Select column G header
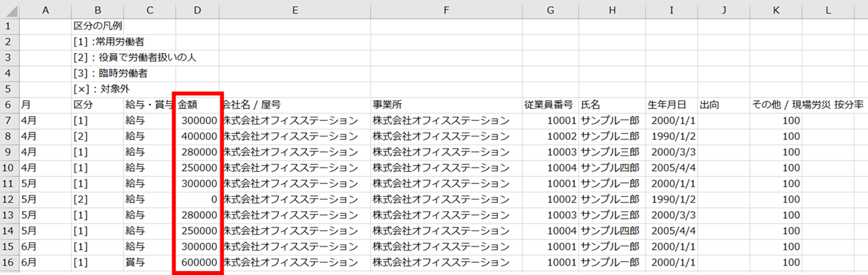 (x=550, y=10)
